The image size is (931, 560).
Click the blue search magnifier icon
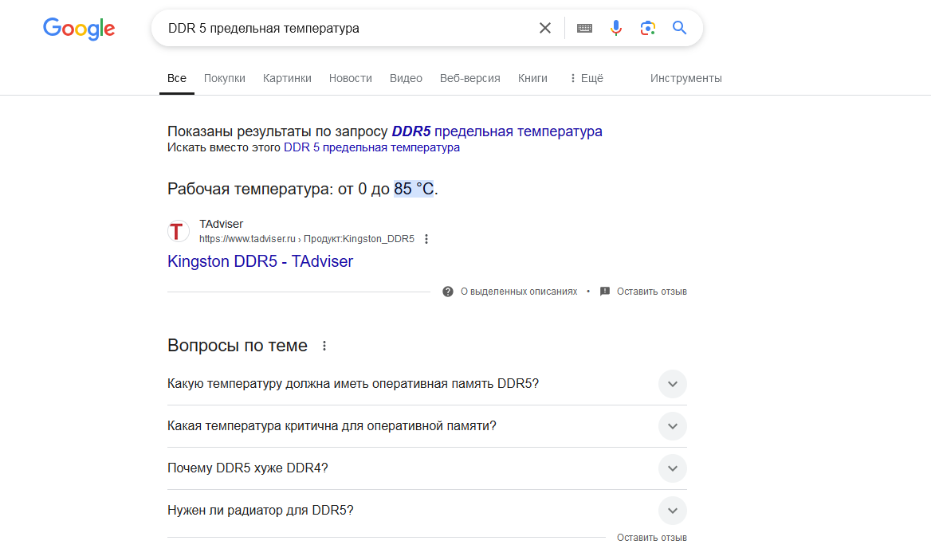(679, 29)
